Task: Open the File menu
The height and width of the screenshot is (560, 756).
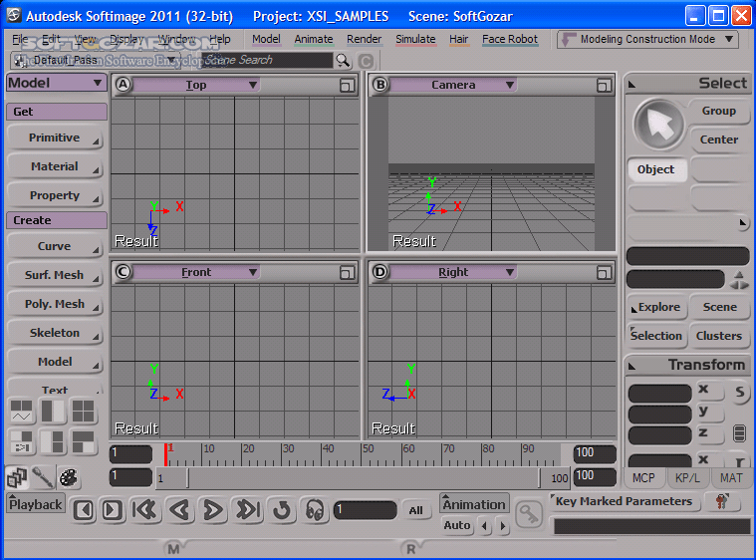Action: pyautogui.click(x=20, y=39)
